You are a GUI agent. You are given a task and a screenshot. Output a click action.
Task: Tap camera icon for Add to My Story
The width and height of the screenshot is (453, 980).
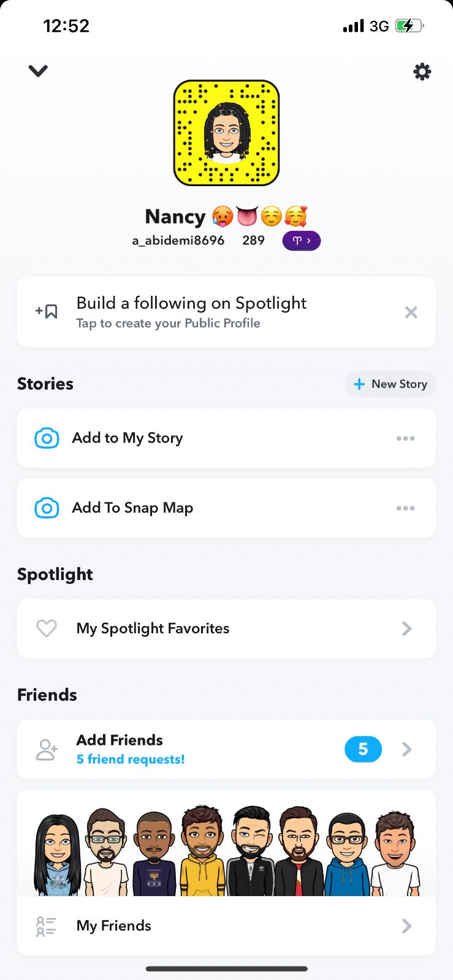[47, 439]
